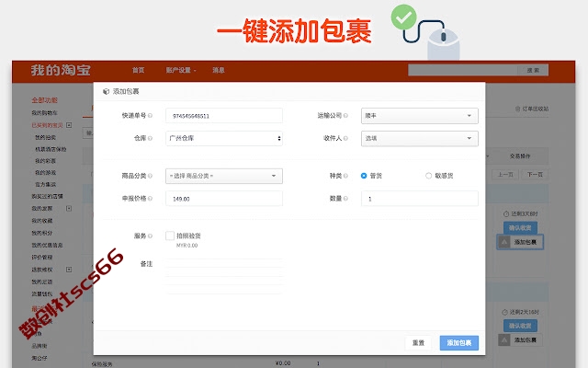Image resolution: width=588 pixels, height=368 pixels.
Task: Open 我的购物车 in the sidebar
Action: click(x=45, y=112)
